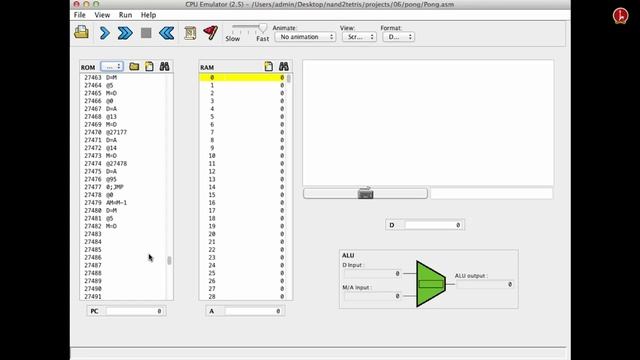The width and height of the screenshot is (640, 360).
Task: Click the Run fast-forward icon
Action: pyautogui.click(x=125, y=33)
